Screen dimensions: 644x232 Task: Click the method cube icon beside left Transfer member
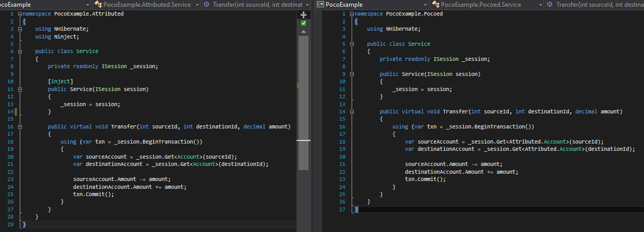pyautogui.click(x=207, y=5)
